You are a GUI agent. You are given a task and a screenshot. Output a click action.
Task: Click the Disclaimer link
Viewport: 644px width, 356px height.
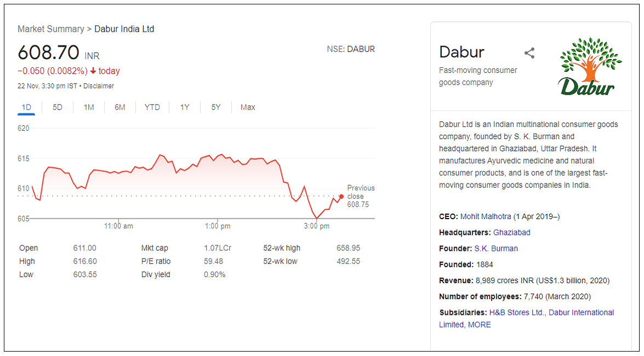[x=99, y=86]
